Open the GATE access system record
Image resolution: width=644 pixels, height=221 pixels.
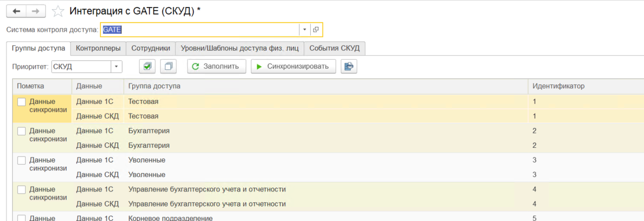(x=316, y=30)
